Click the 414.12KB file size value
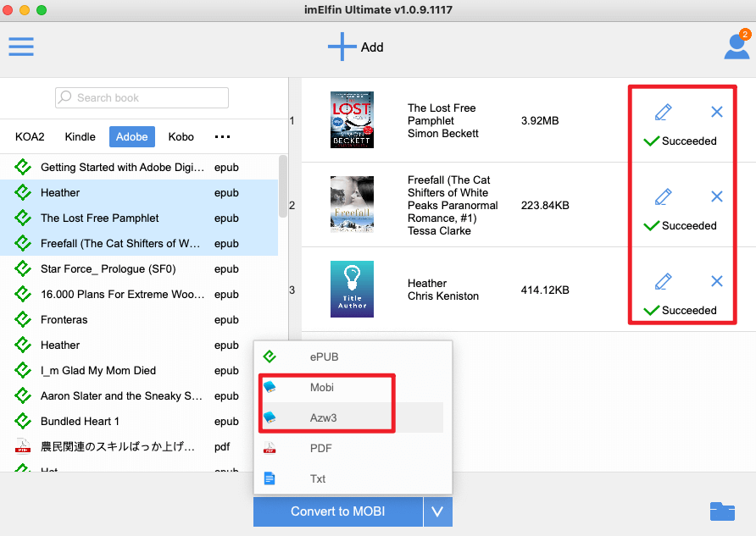 tap(545, 290)
